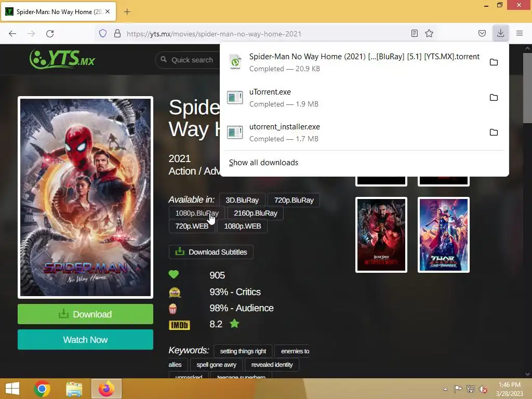The image size is (532, 399).
Task: Toggle reader view icon in address bar
Action: (414, 33)
